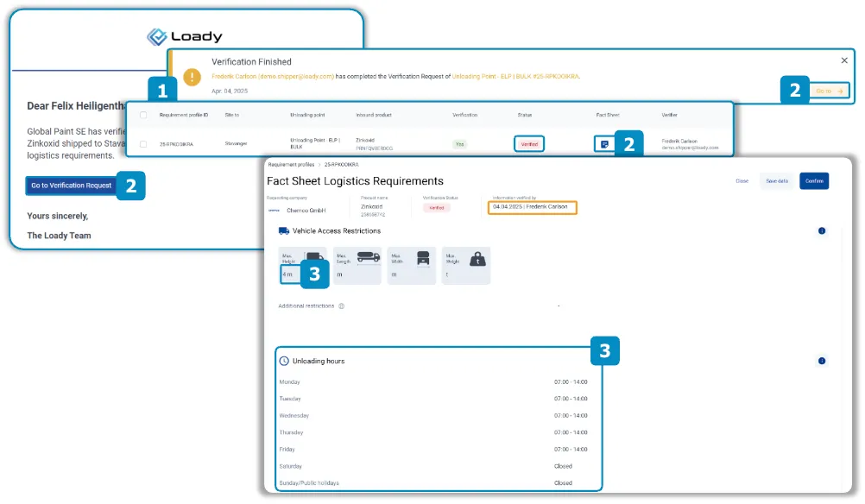Screen dimensions: 865x504
Task: Click the Max. Length truck icon
Action: point(368,257)
